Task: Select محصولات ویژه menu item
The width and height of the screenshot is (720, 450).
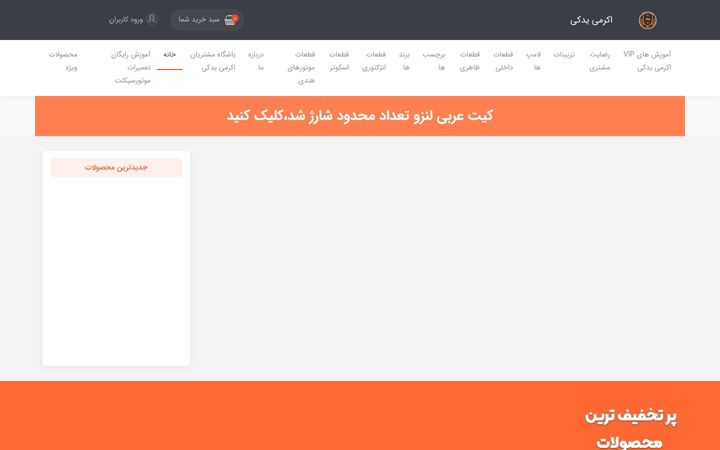Action: pos(63,61)
